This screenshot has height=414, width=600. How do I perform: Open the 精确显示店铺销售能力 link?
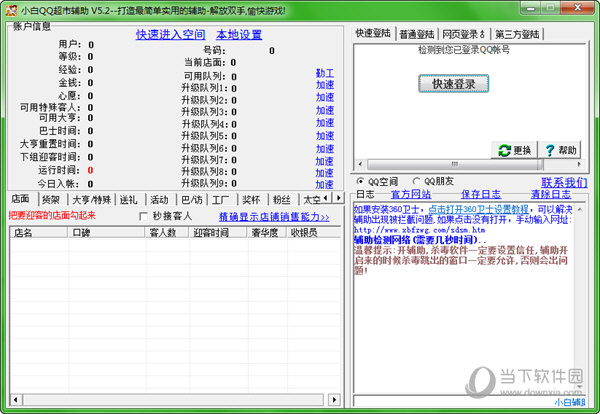coord(274,217)
